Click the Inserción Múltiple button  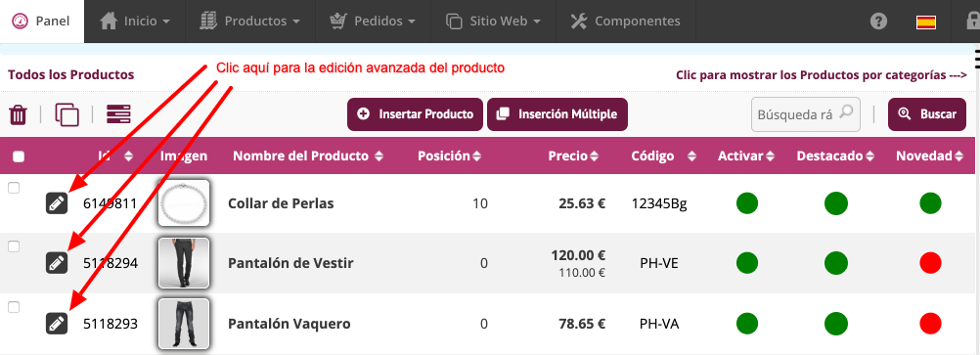point(557,114)
